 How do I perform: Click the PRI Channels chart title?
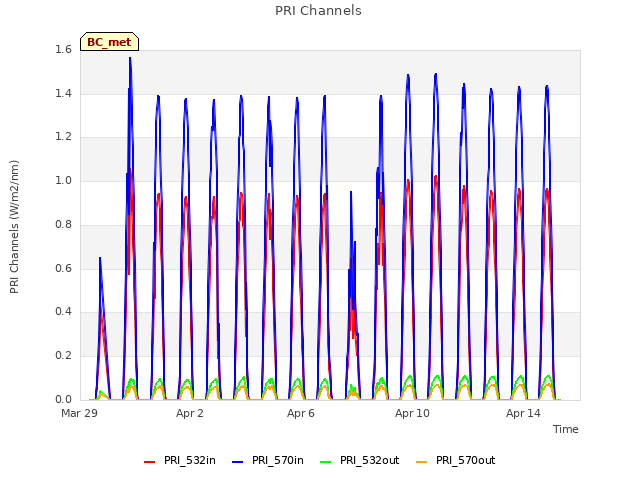click(x=318, y=11)
